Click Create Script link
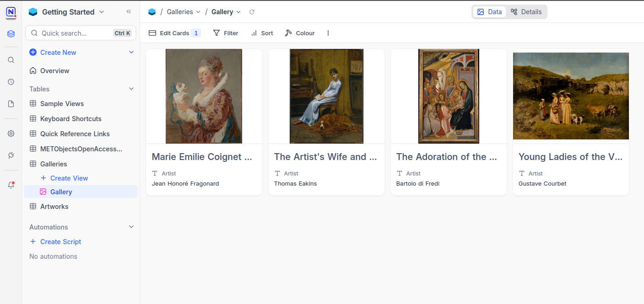This screenshot has height=304, width=644. click(60, 242)
